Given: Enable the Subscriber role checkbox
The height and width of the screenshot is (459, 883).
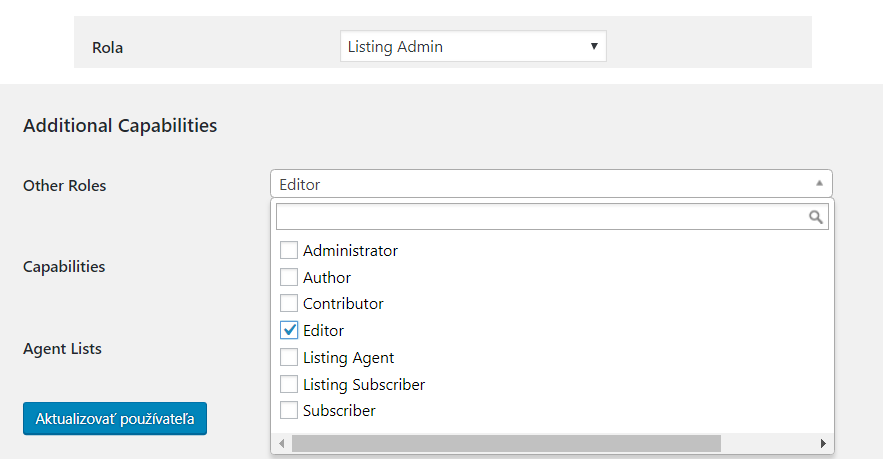Looking at the screenshot, I should 289,410.
